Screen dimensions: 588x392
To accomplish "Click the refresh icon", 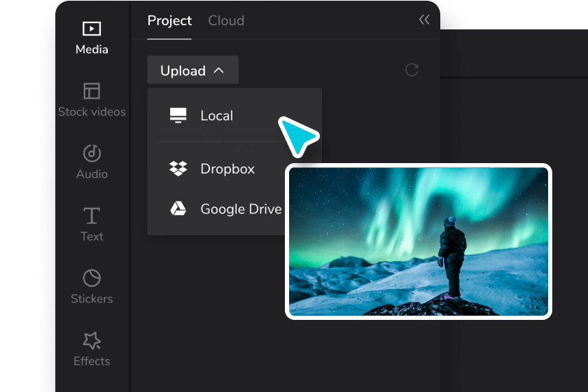I will pos(412,70).
